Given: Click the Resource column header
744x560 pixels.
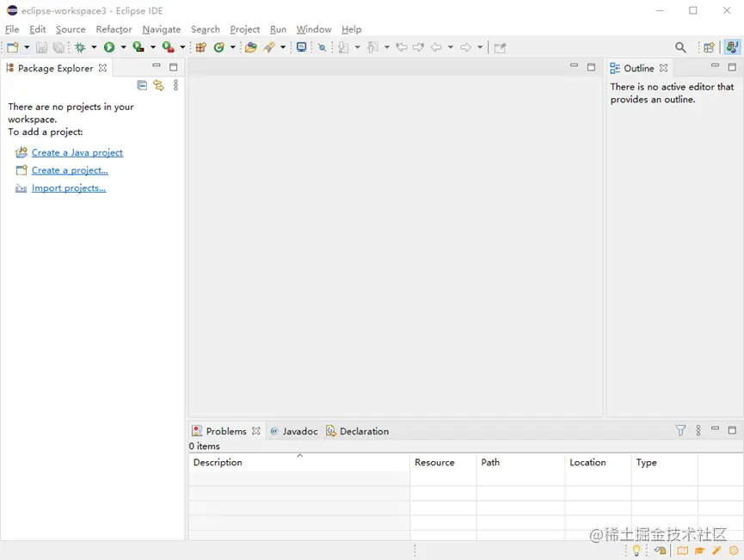Looking at the screenshot, I should pos(443,463).
